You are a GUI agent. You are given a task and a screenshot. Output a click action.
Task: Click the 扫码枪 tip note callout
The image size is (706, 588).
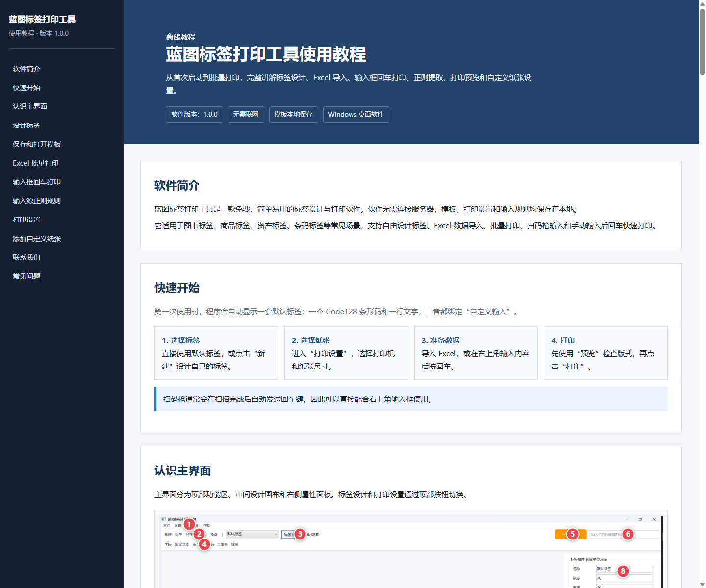tap(411, 399)
